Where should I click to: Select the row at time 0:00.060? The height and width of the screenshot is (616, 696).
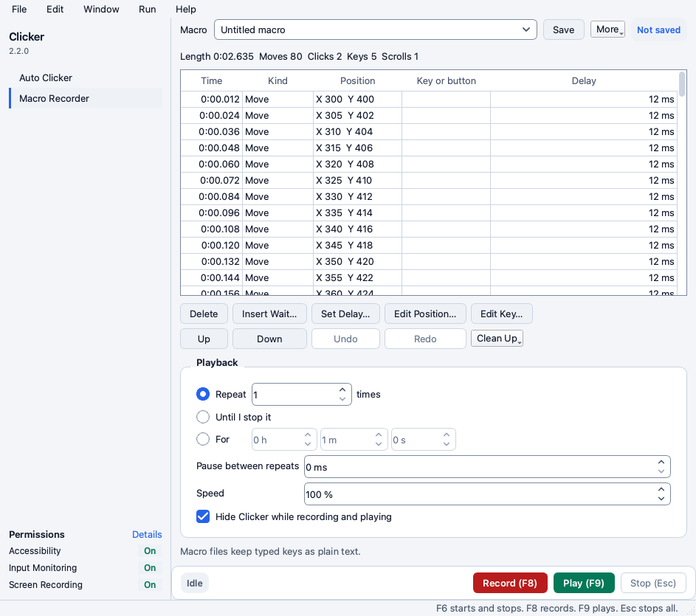click(x=429, y=165)
